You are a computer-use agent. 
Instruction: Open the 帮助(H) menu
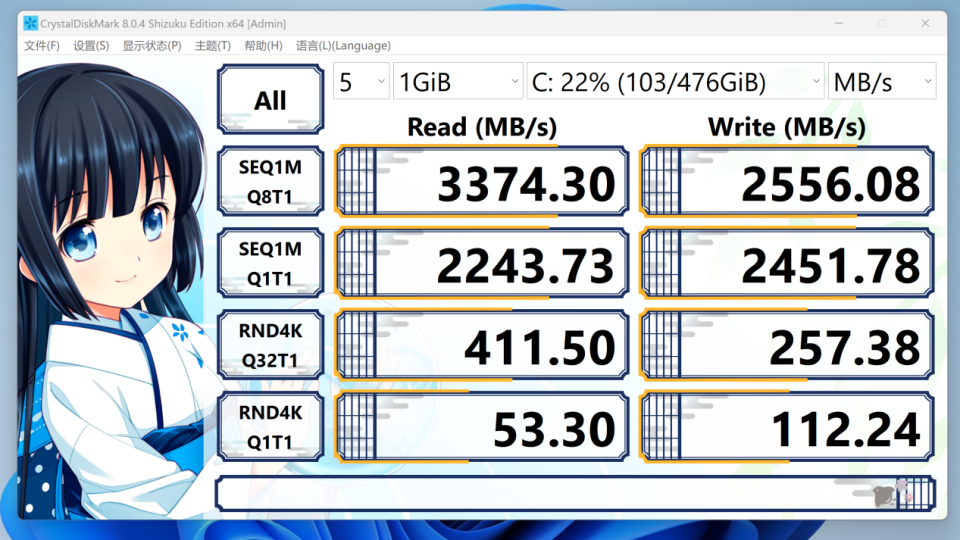(263, 46)
